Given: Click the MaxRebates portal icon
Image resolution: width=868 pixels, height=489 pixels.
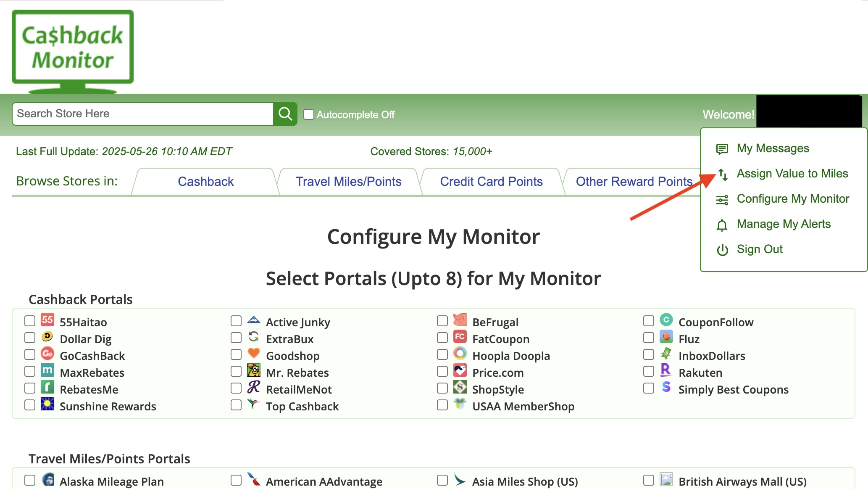Looking at the screenshot, I should tap(47, 370).
